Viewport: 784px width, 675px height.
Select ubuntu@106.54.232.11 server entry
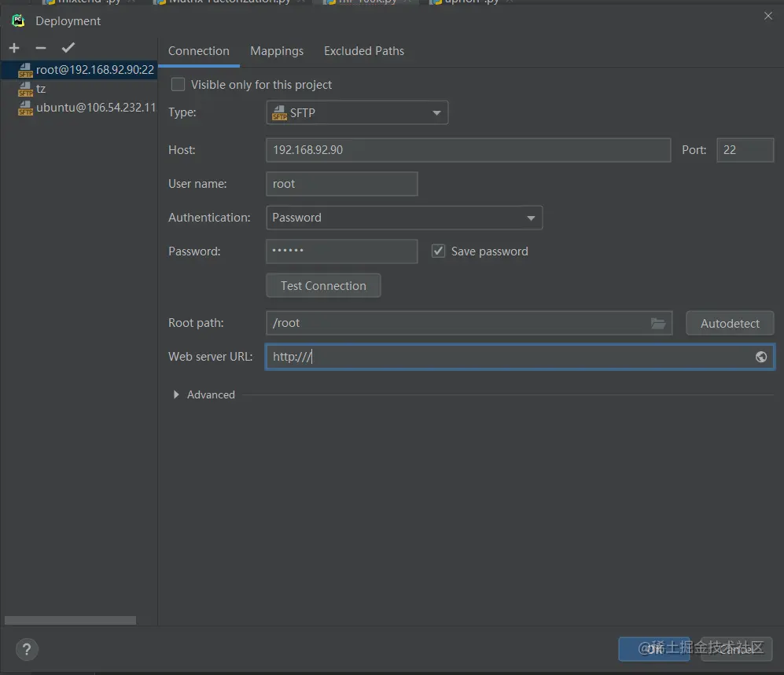pos(79,108)
